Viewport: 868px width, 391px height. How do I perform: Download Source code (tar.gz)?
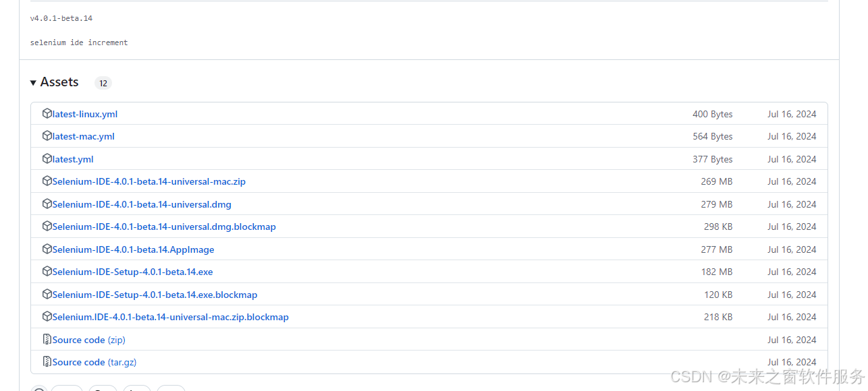94,362
